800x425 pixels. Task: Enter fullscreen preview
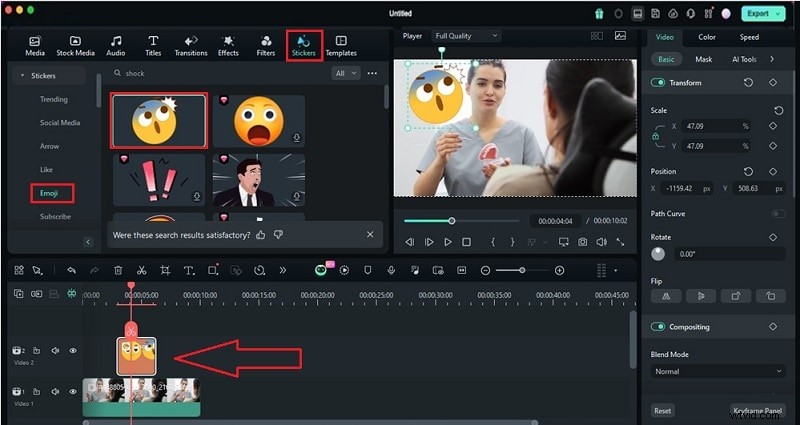620,242
